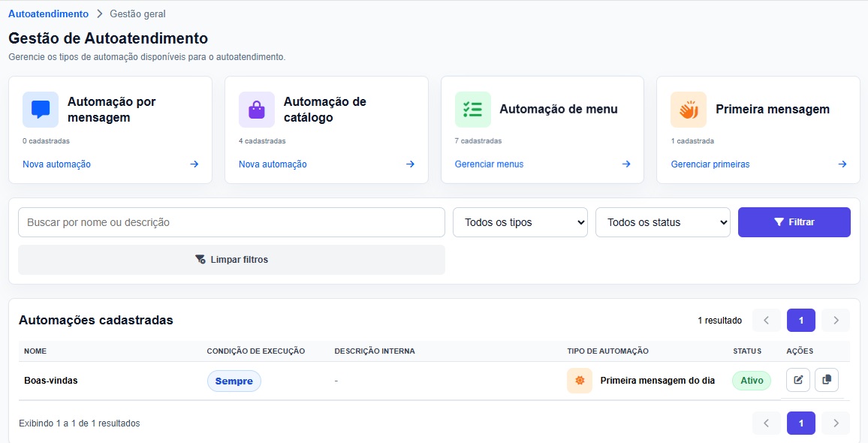Click the Condição de execução column header
This screenshot has width=868, height=443.
tap(256, 351)
